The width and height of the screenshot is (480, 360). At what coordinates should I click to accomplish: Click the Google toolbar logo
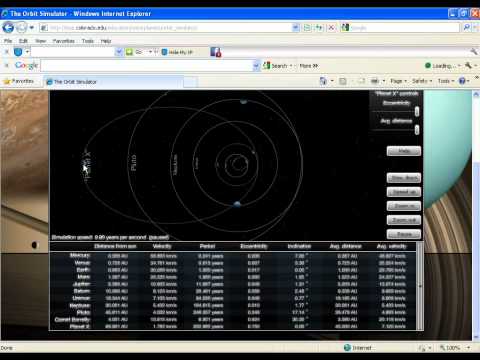26,65
